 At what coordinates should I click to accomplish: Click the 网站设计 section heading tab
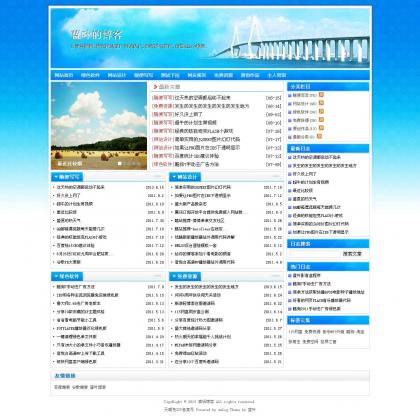pos(185,177)
